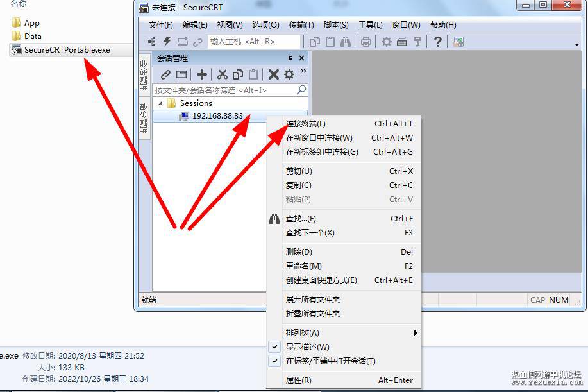Click the Disconnect chain-link toolbar icon

click(197, 42)
